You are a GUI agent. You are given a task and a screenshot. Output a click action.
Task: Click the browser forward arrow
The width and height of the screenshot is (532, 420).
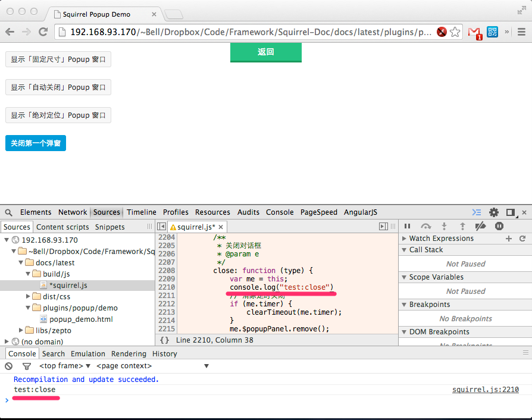tap(26, 32)
